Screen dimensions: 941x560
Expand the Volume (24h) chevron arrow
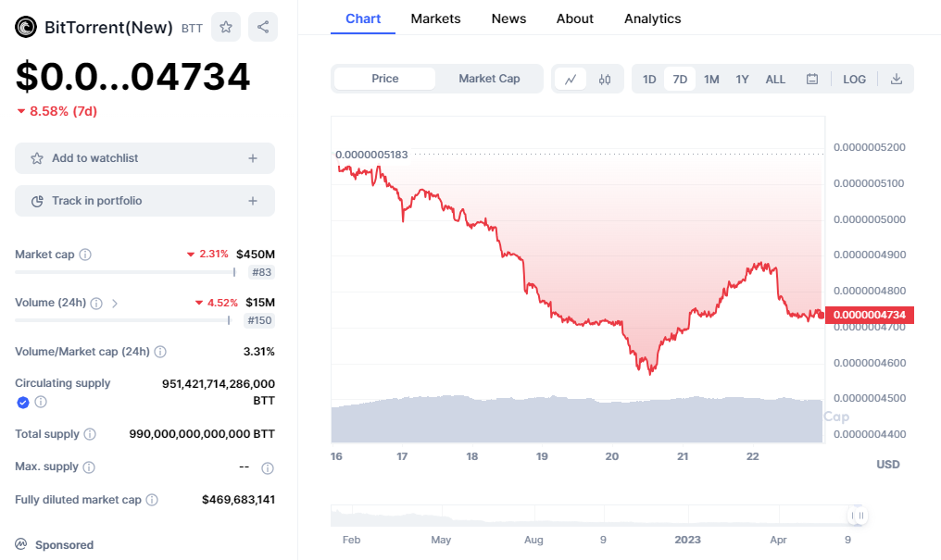click(x=115, y=304)
